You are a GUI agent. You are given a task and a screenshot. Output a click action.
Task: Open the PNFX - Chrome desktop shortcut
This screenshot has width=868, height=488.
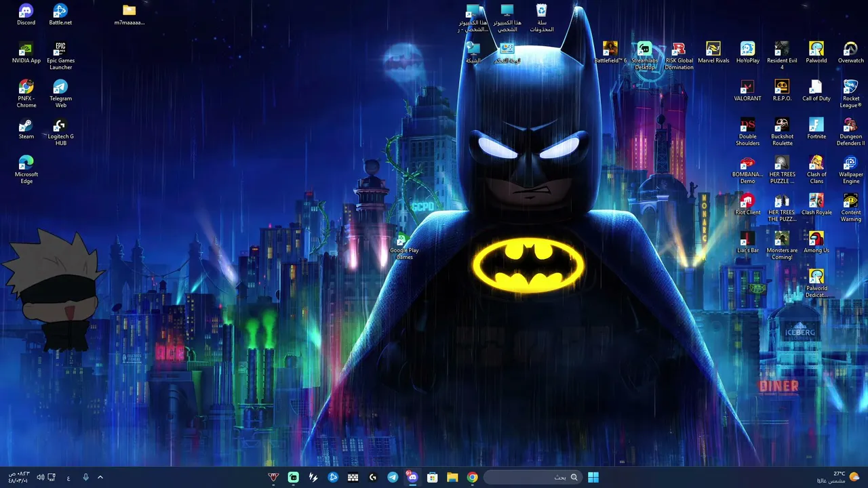click(26, 94)
